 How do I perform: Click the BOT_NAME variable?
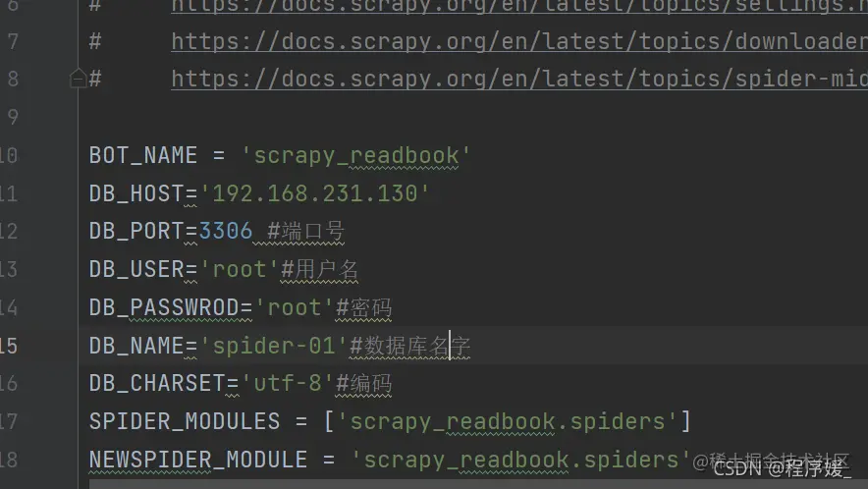[142, 155]
